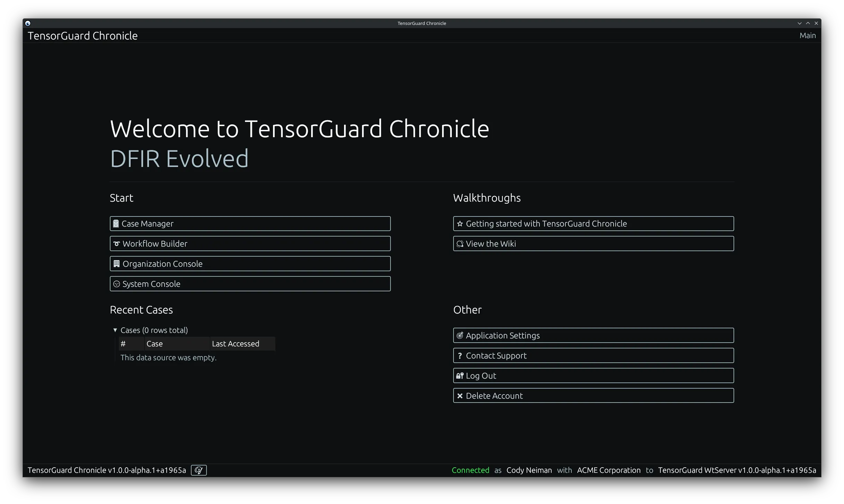This screenshot has height=504, width=844.
Task: Click the globe icon next to View the Wiki
Action: (459, 244)
